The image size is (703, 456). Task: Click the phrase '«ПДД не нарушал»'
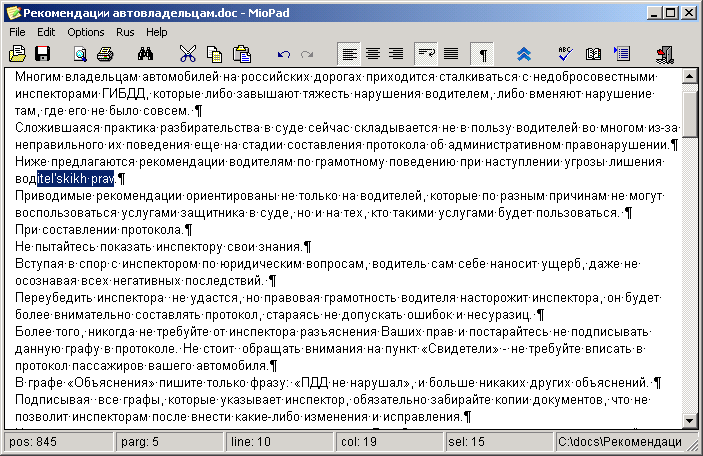pos(352,383)
